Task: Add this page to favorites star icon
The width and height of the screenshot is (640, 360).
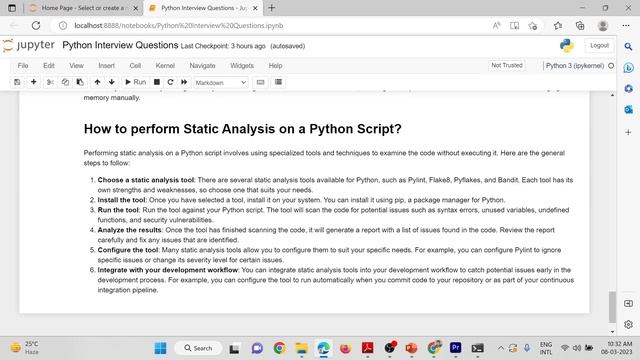Action: tap(533, 26)
